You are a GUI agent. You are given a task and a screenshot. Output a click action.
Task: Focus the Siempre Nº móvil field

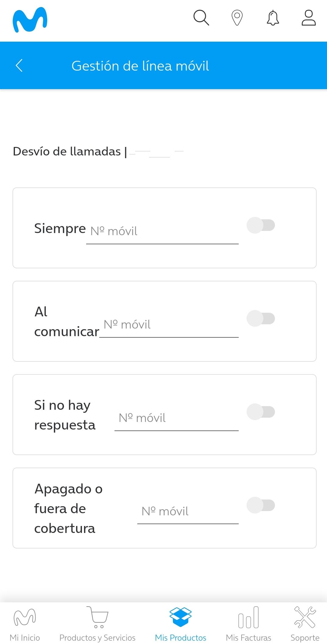162,232
